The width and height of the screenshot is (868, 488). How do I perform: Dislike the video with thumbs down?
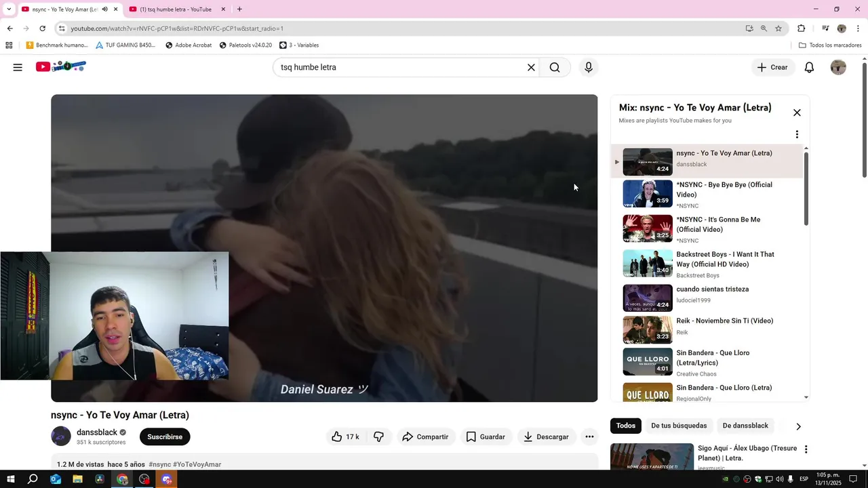pyautogui.click(x=379, y=436)
